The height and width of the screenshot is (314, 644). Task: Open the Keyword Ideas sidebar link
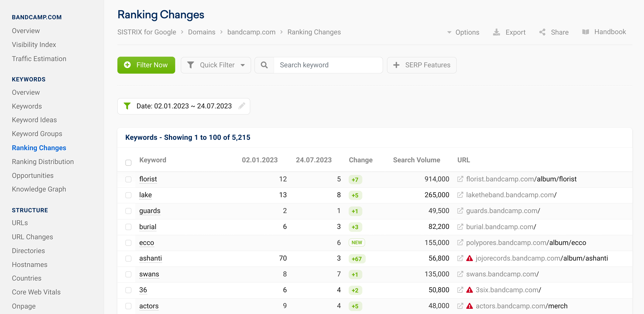click(x=34, y=120)
